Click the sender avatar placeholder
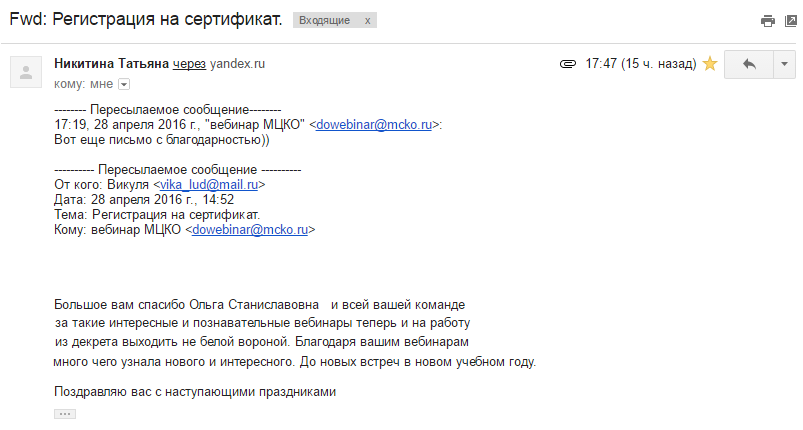 pos(26,72)
